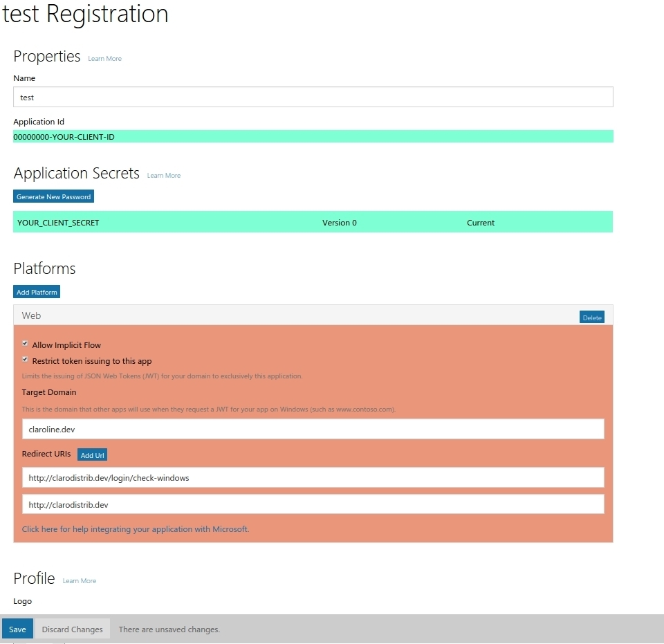
Task: Delete the Web platform
Action: click(591, 318)
